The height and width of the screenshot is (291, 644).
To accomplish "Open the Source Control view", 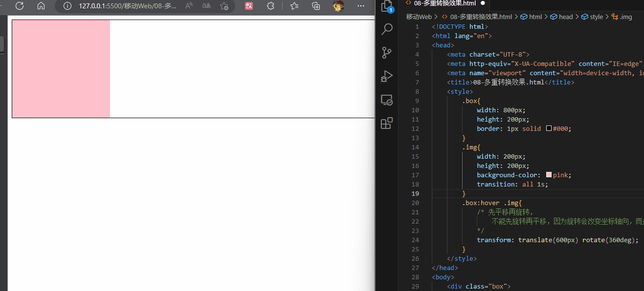I will coord(387,53).
